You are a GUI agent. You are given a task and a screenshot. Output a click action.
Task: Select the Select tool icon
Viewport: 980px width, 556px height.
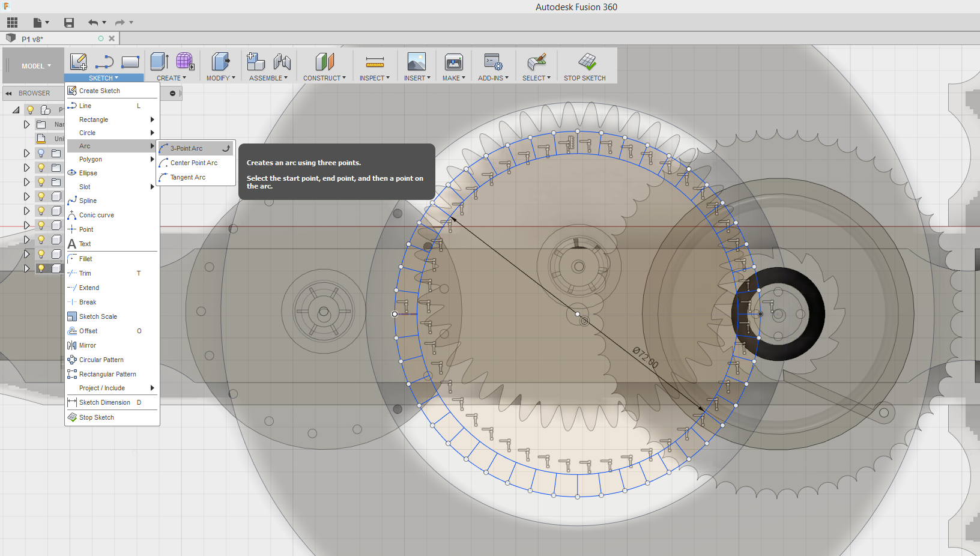click(536, 62)
